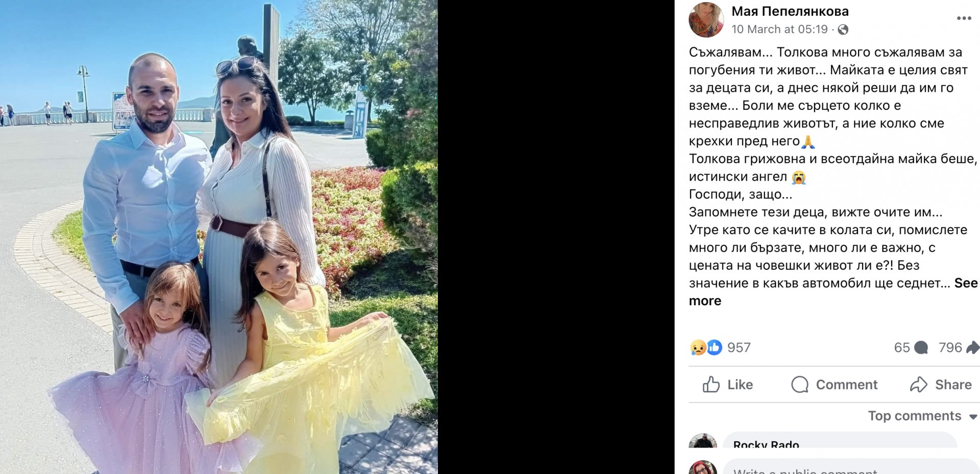
Task: View the 957 reactions list
Action: click(x=739, y=347)
